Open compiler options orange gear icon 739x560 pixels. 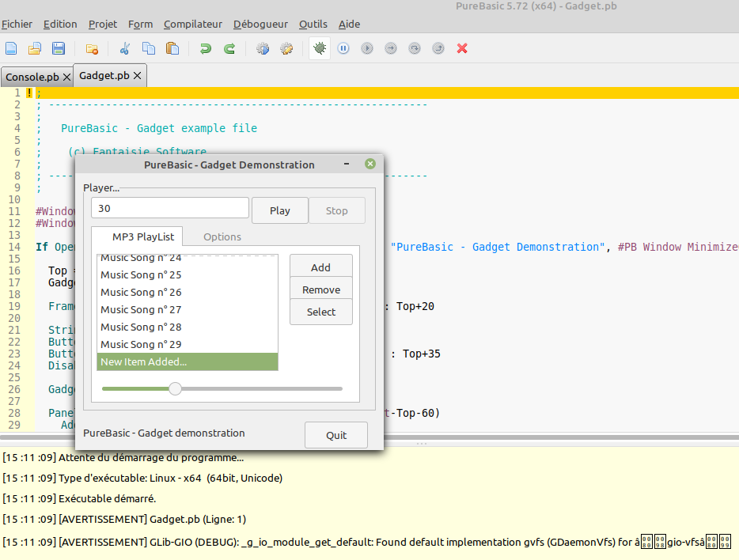pyautogui.click(x=286, y=48)
